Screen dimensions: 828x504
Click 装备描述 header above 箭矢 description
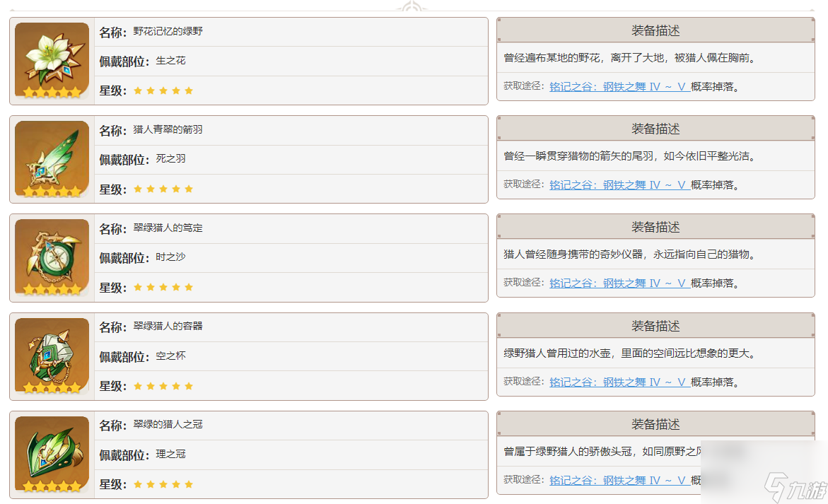pos(655,129)
